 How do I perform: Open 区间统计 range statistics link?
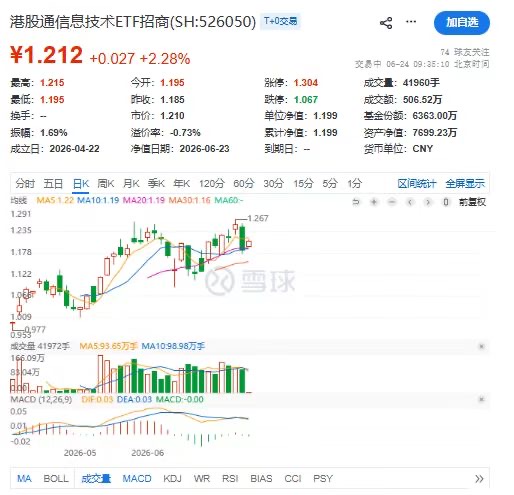click(x=417, y=183)
